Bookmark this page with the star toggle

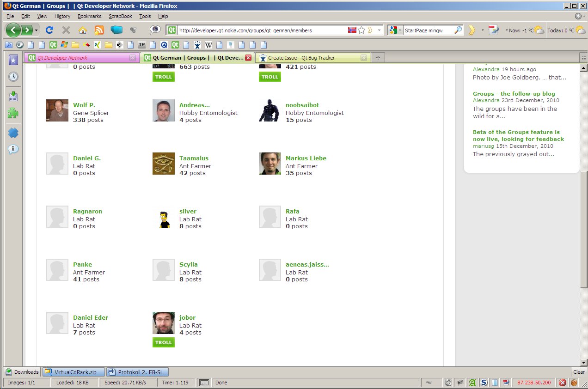pos(362,30)
